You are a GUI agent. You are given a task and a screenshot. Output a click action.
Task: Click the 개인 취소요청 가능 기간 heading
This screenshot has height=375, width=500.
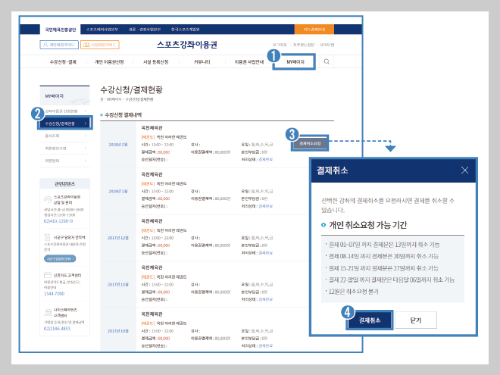[x=368, y=225]
